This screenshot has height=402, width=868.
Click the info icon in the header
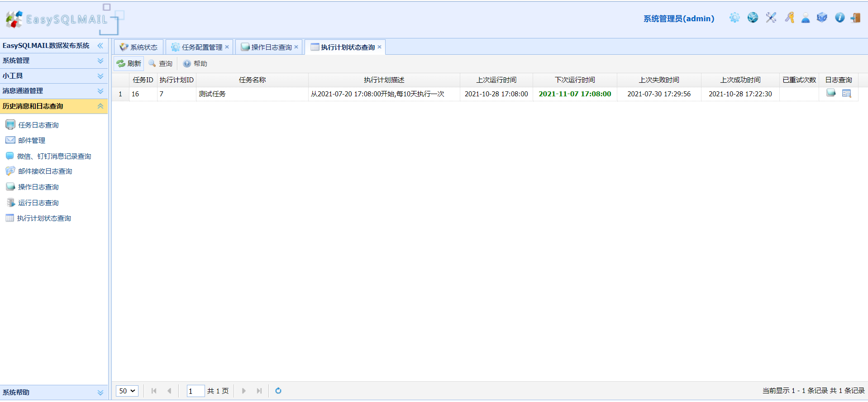[840, 18]
